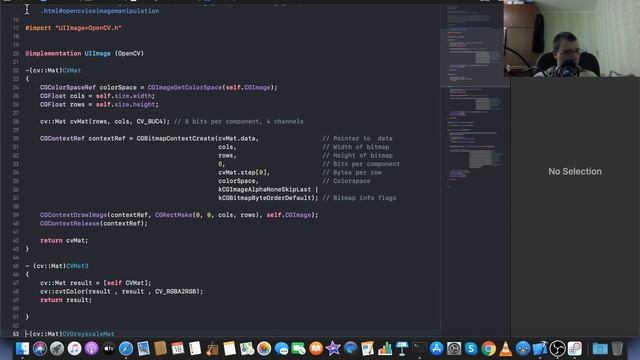Open the Keynote app in dock
Image resolution: width=640 pixels, height=360 pixels.
[402, 349]
